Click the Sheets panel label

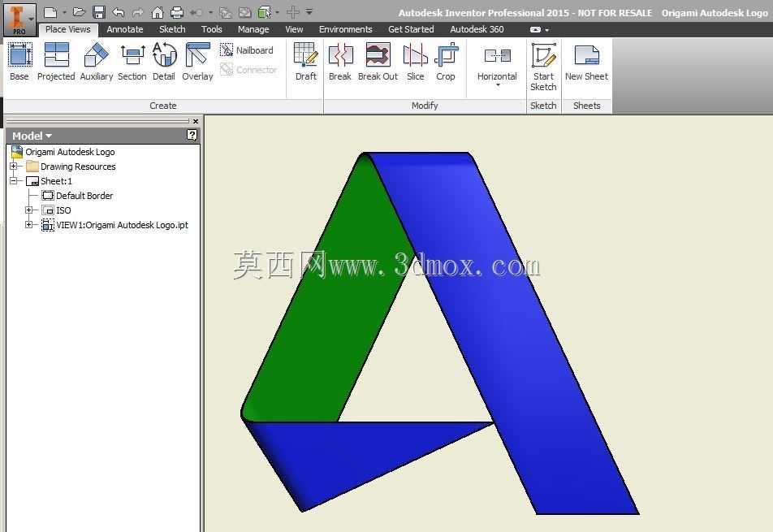tap(586, 106)
